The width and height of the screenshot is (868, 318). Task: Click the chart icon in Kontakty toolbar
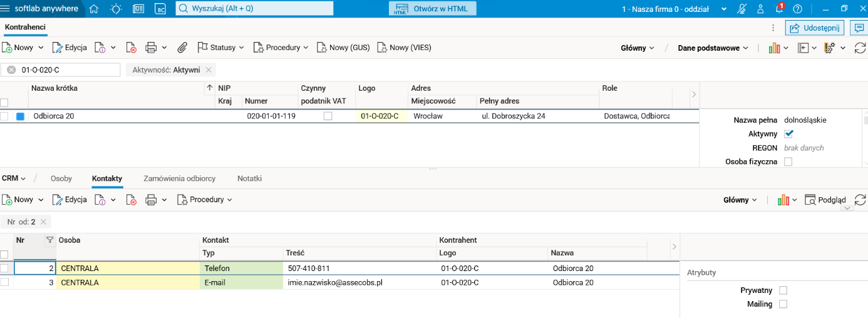(x=783, y=200)
